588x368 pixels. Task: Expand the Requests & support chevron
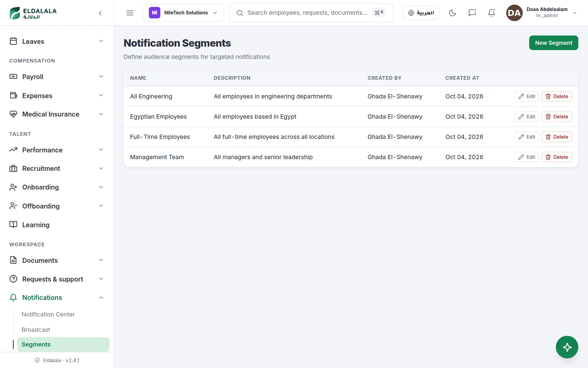101,279
